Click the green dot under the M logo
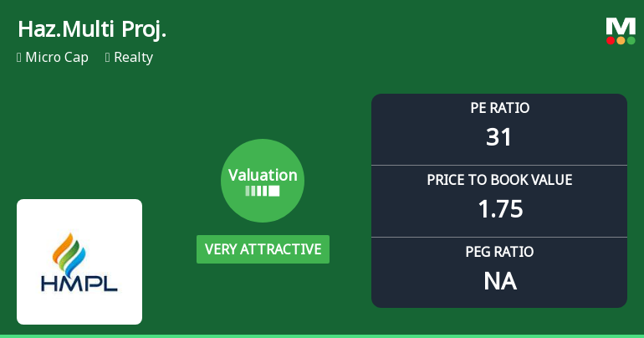644x338 pixels. click(631, 40)
